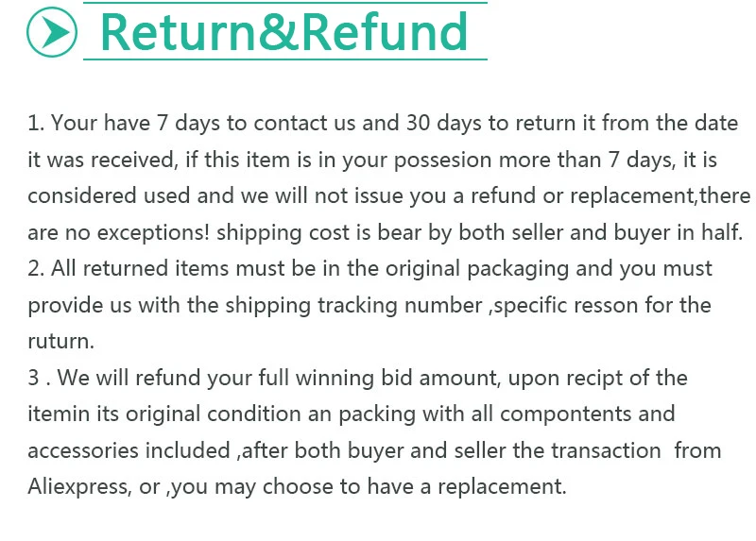Screen dimensions: 756x541
Task: Click the Return&Refund heading
Action: click(284, 32)
